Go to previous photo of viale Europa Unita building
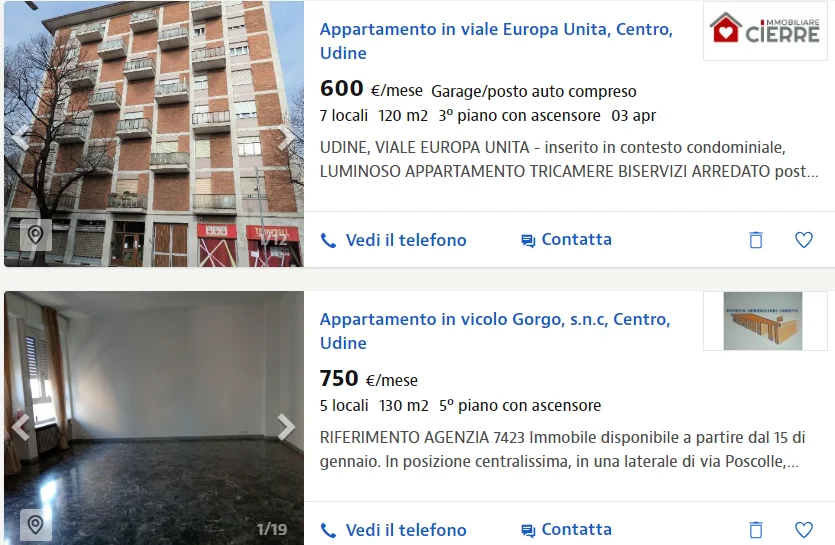This screenshot has width=835, height=545. pos(20,137)
